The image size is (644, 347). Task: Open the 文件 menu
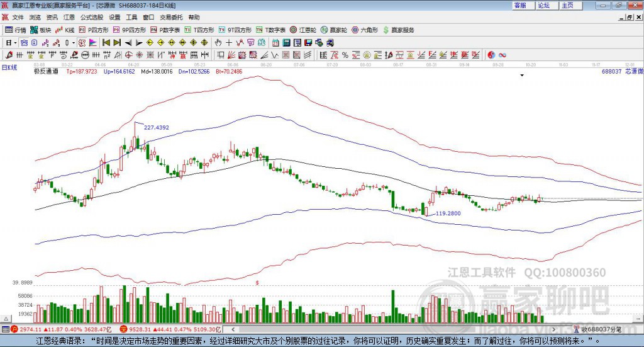coord(18,17)
